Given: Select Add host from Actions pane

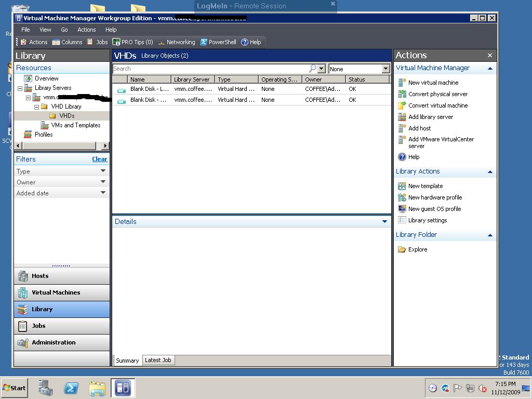Looking at the screenshot, I should coord(421,128).
